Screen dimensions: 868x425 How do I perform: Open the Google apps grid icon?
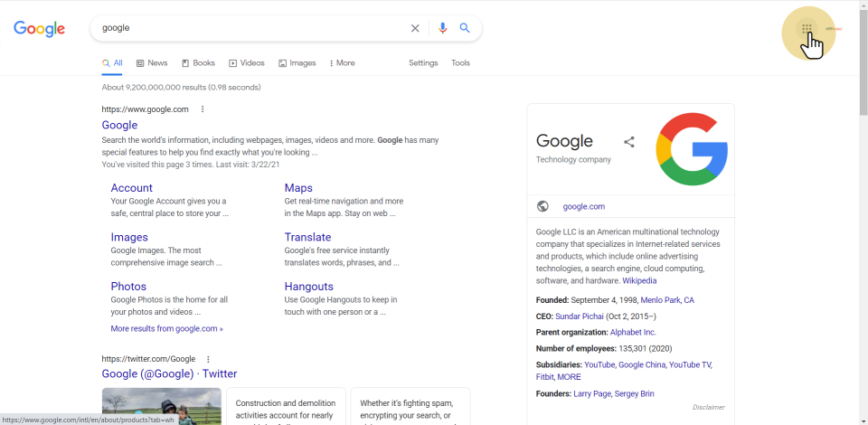[x=807, y=30]
